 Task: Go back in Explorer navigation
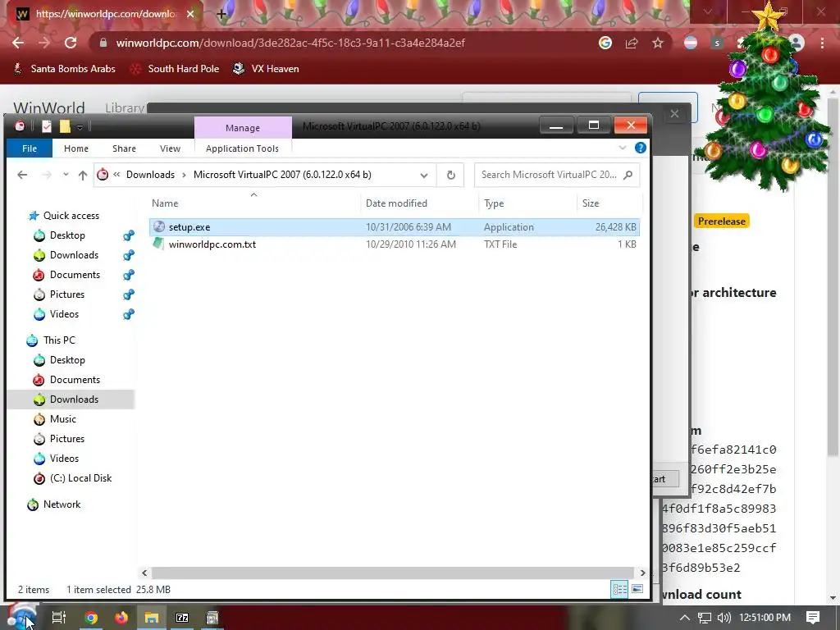coord(22,175)
